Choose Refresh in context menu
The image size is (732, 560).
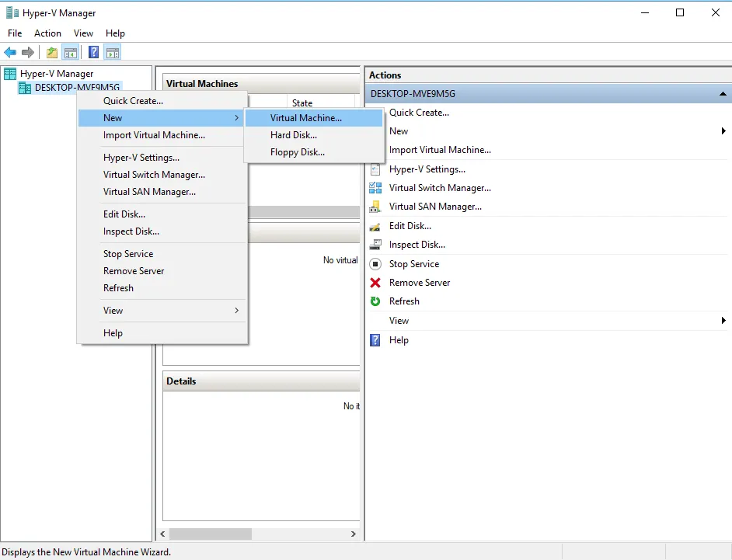click(x=162, y=288)
